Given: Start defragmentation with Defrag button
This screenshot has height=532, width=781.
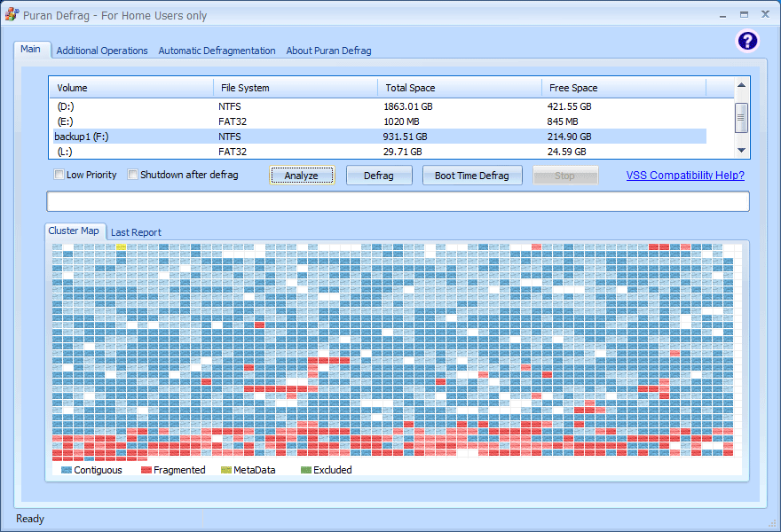Looking at the screenshot, I should click(379, 176).
